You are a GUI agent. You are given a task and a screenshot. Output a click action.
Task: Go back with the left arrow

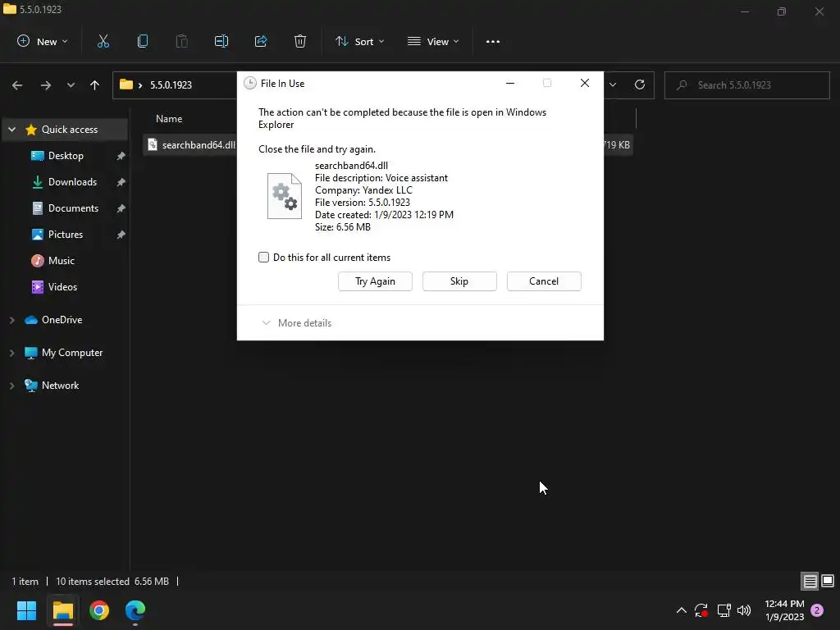(x=17, y=85)
